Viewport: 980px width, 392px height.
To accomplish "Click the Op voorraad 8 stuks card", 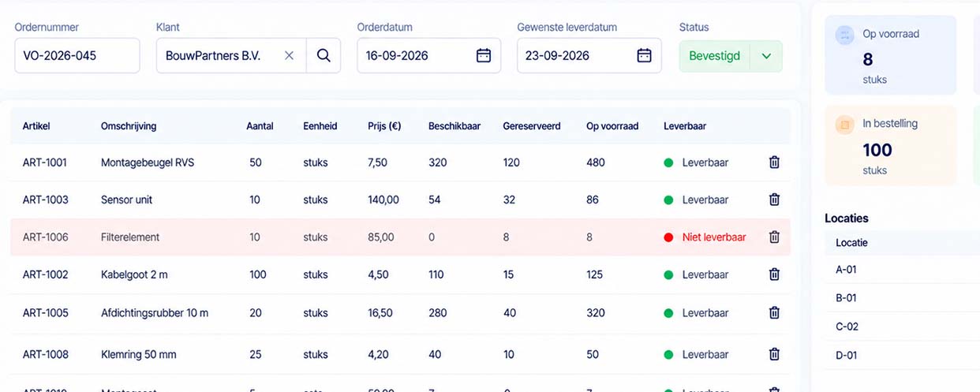I will point(891,55).
